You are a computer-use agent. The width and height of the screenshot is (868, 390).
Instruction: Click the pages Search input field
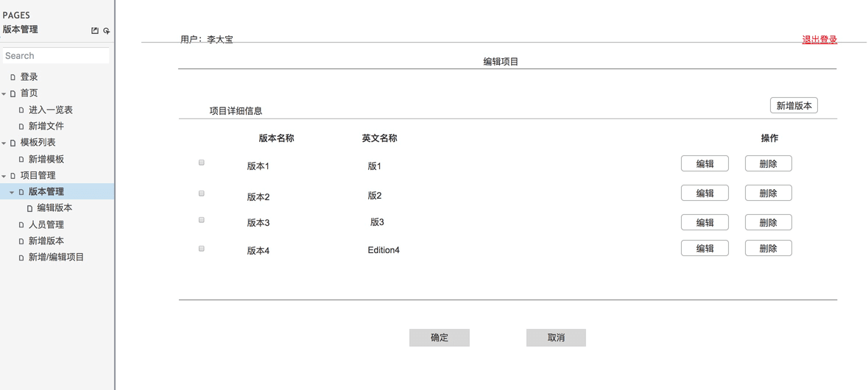[56, 56]
